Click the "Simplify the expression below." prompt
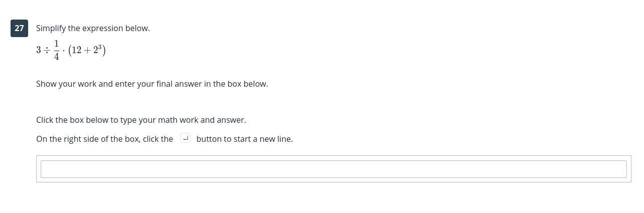This screenshot has width=644, height=213. (x=93, y=28)
